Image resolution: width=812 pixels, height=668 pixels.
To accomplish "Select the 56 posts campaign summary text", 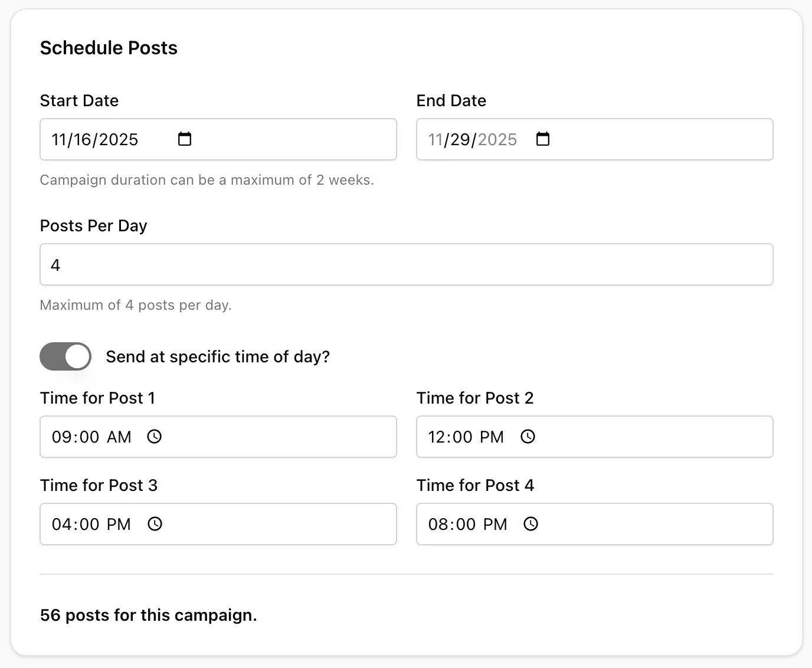I will [x=148, y=615].
